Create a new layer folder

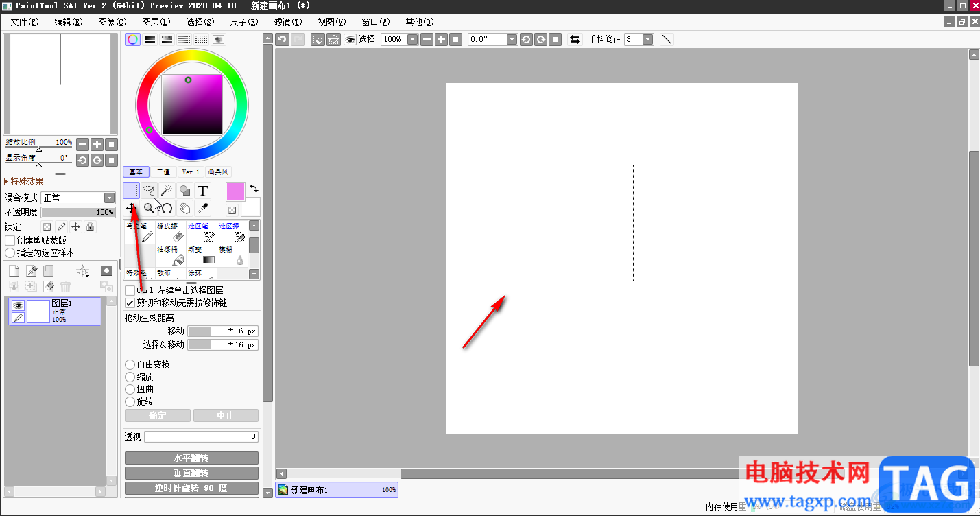pyautogui.click(x=49, y=271)
